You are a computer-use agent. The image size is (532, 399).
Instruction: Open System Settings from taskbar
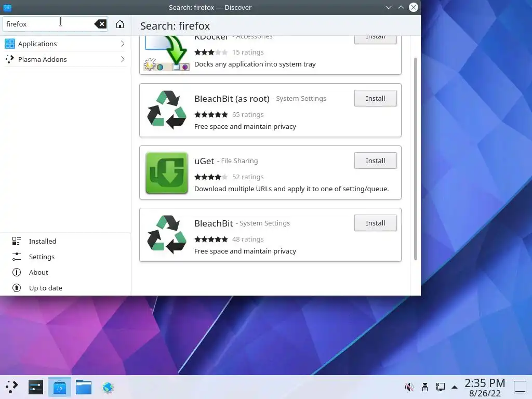36,387
